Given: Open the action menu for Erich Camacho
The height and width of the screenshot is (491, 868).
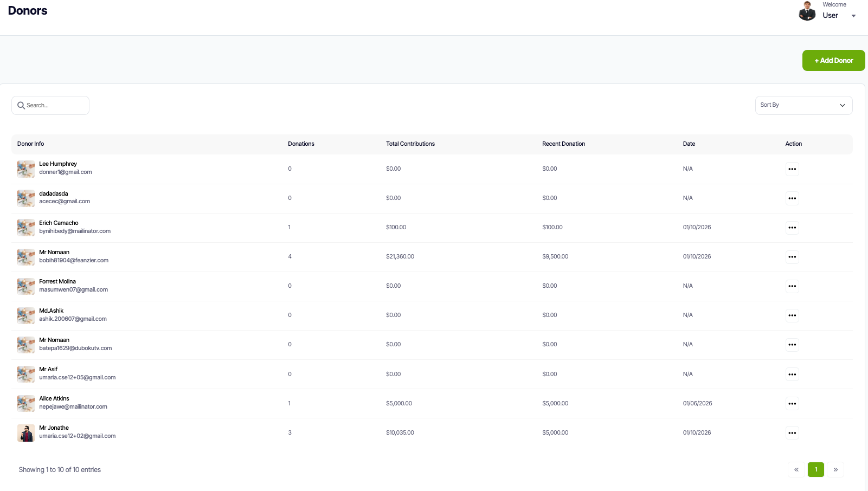Looking at the screenshot, I should click(x=792, y=228).
